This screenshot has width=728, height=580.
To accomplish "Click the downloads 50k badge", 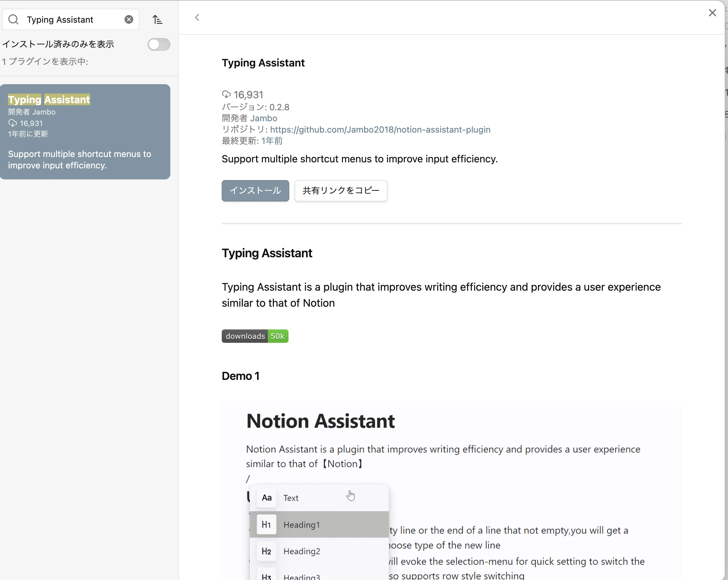I will (x=255, y=336).
